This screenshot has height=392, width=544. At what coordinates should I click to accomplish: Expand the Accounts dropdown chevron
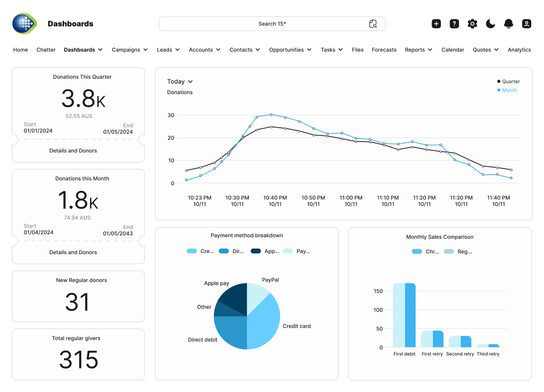[218, 50]
